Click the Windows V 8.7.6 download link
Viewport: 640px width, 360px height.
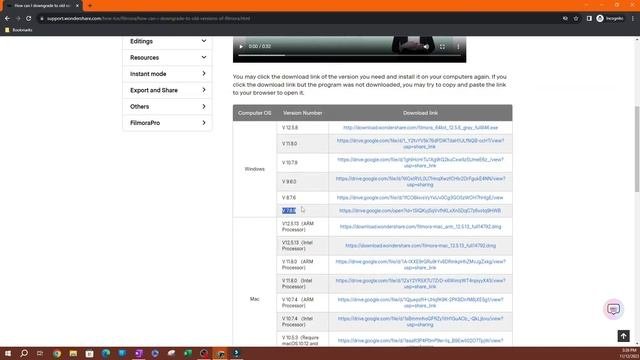420,198
